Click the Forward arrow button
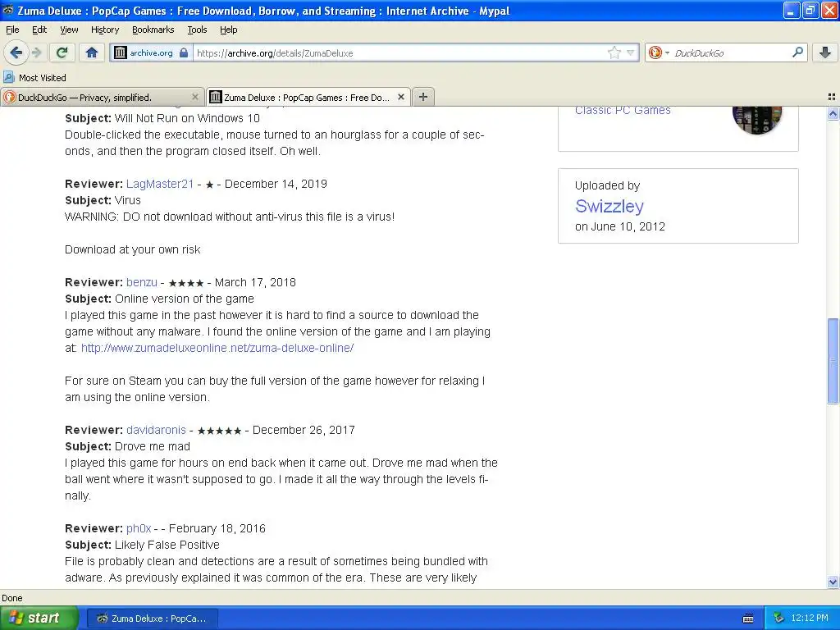Screen dimensions: 840x630 [x=37, y=52]
